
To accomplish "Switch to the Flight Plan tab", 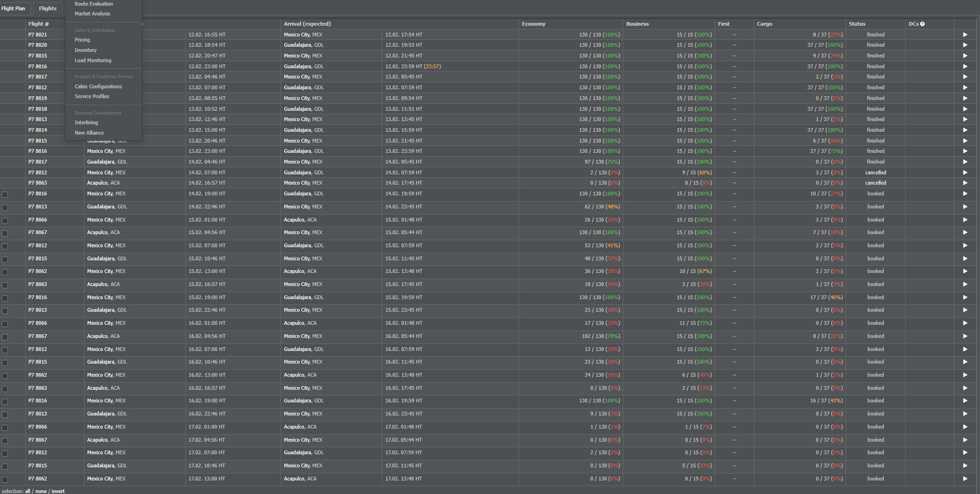I will (x=14, y=8).
